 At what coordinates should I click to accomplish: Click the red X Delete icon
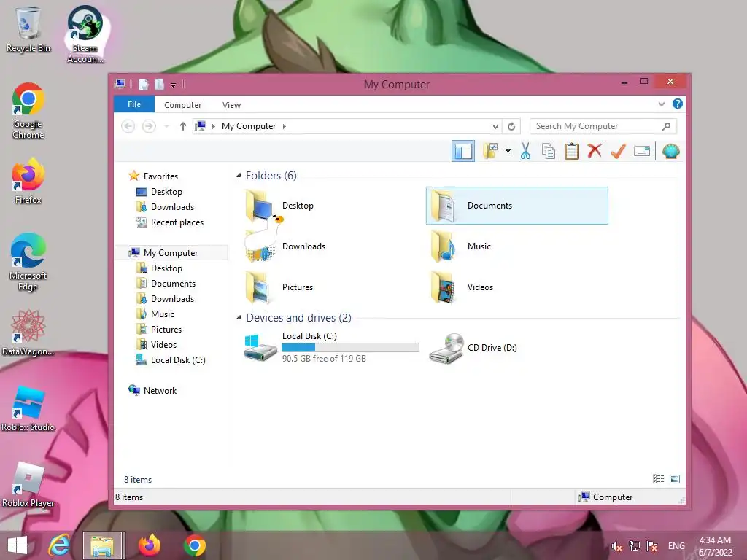[x=595, y=151]
